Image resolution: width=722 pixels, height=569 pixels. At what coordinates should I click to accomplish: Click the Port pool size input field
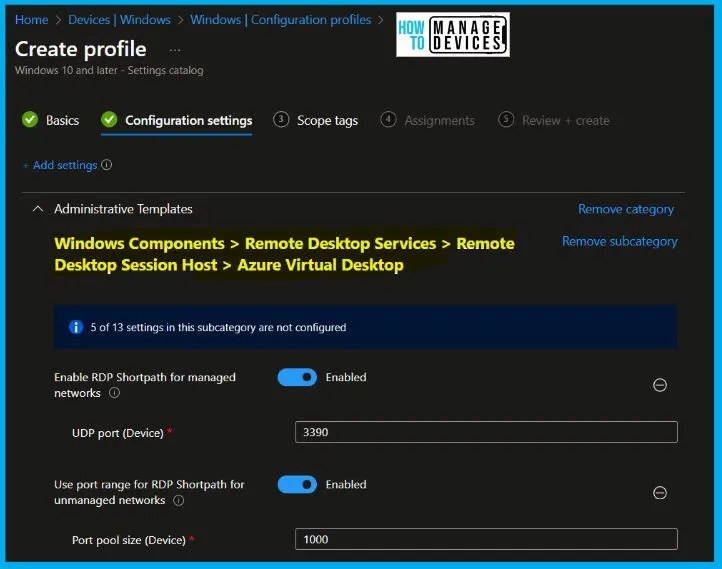pyautogui.click(x=486, y=539)
